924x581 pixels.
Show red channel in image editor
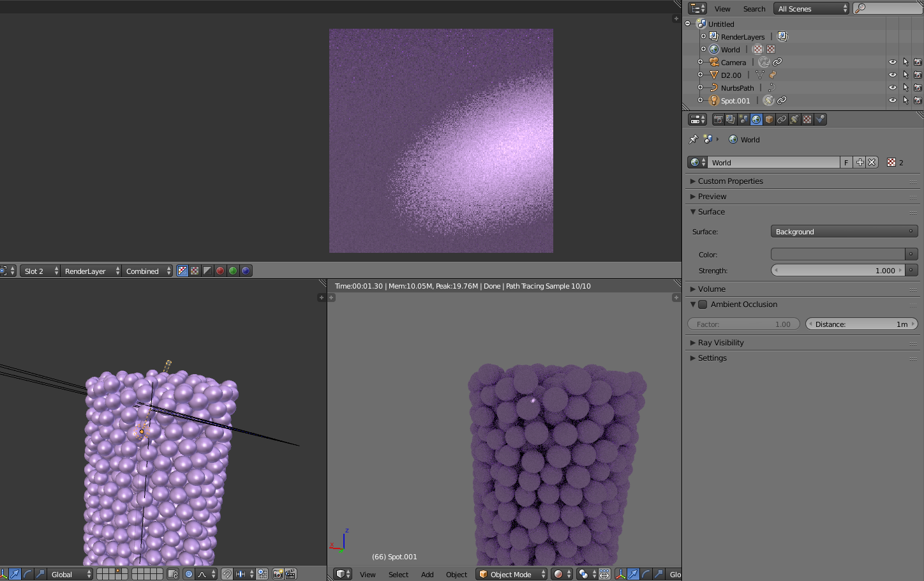coord(220,271)
